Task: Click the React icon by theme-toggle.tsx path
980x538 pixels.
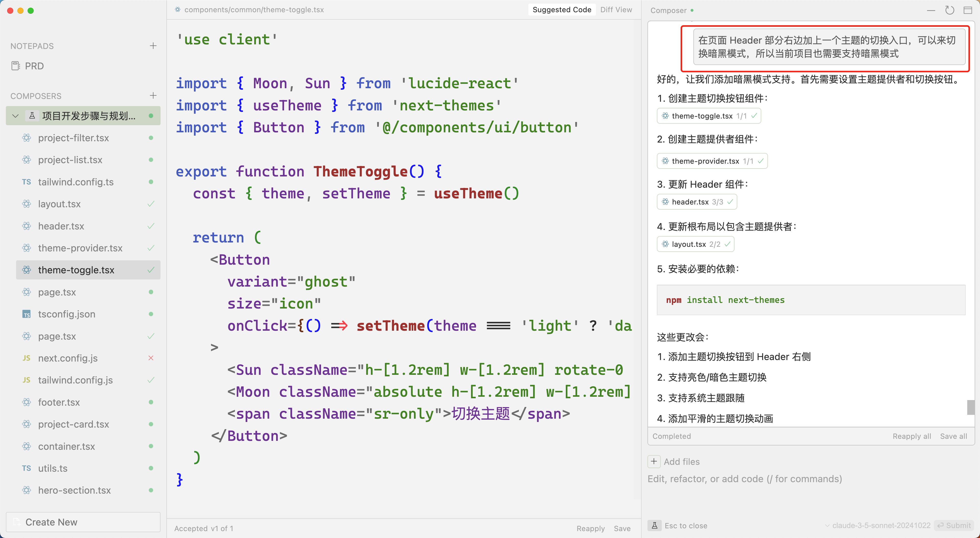Action: pos(178,9)
